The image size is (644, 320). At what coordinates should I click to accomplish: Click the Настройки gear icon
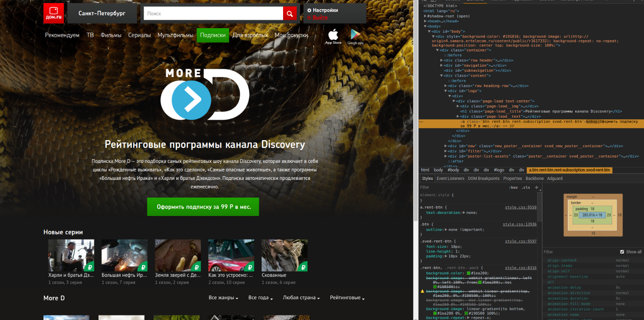309,10
